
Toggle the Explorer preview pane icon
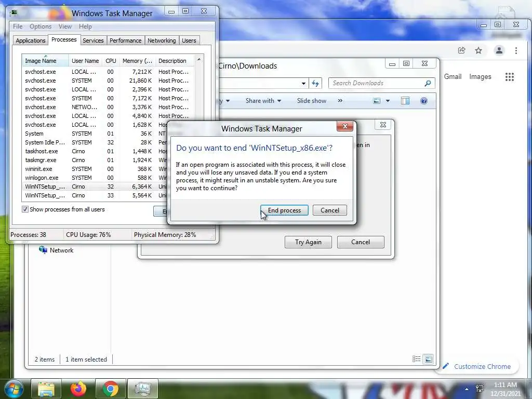(405, 101)
